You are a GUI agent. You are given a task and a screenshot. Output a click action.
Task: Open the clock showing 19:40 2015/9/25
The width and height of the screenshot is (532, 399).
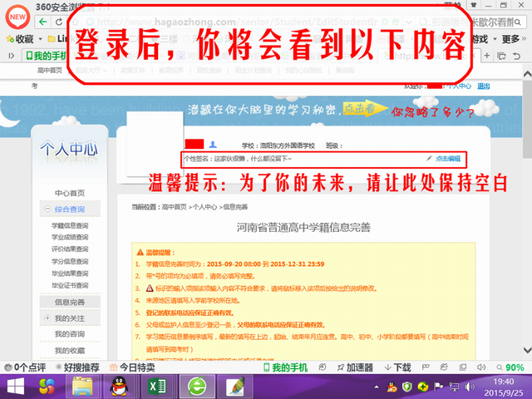pyautogui.click(x=504, y=387)
